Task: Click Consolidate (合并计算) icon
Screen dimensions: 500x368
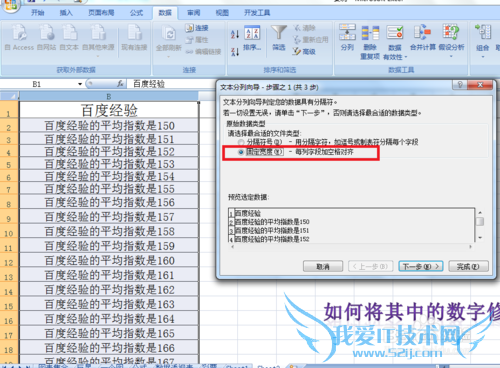Action: pyautogui.click(x=423, y=37)
